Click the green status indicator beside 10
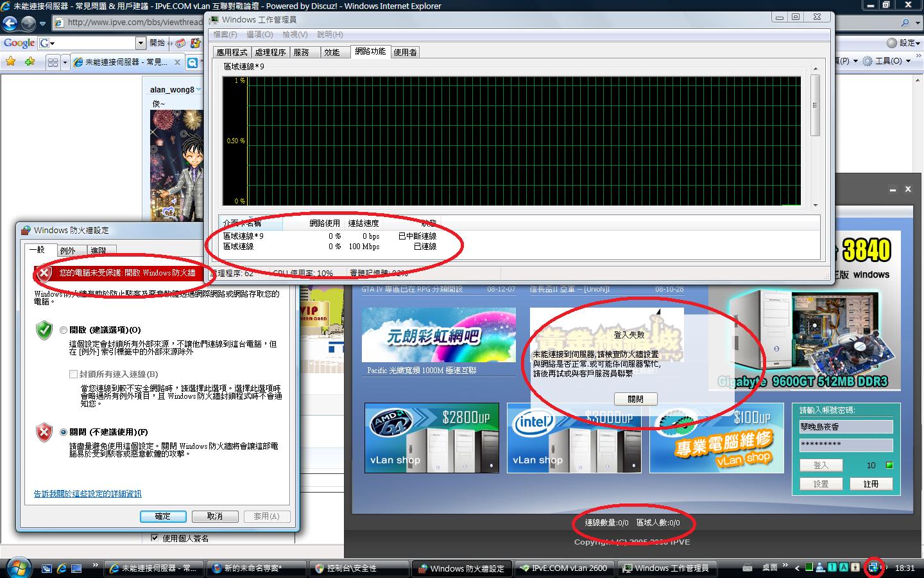Screen dimensions: 924x578 point(889,465)
